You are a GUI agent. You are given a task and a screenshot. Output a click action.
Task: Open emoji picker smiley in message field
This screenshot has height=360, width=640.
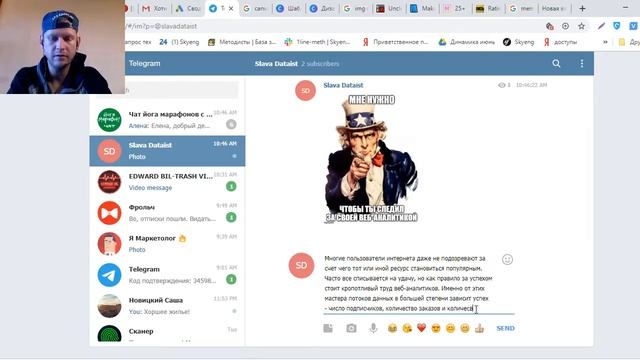click(507, 260)
